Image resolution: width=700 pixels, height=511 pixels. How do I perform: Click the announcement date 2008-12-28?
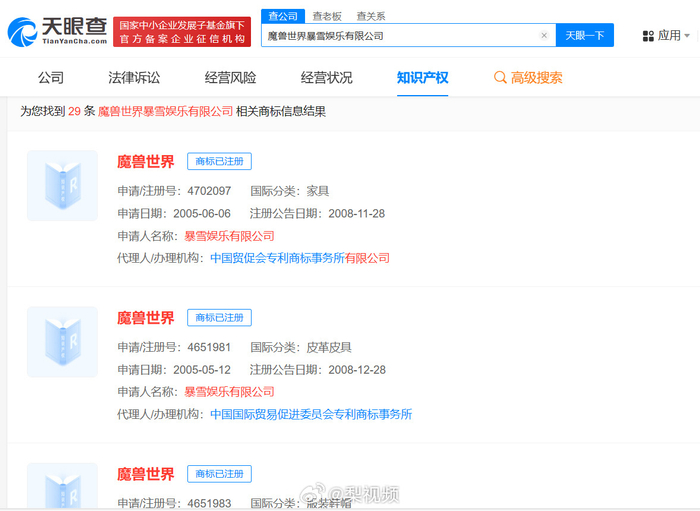point(357,370)
